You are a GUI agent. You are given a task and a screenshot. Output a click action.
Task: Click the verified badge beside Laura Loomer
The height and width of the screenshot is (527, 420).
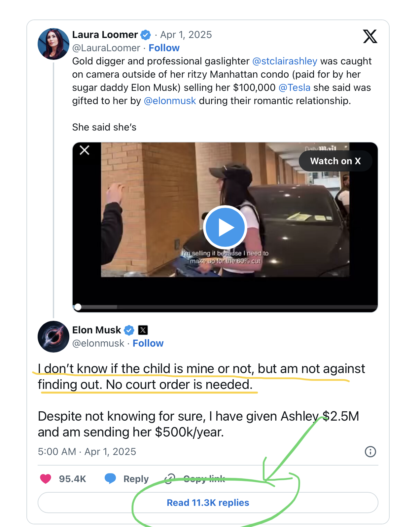146,35
